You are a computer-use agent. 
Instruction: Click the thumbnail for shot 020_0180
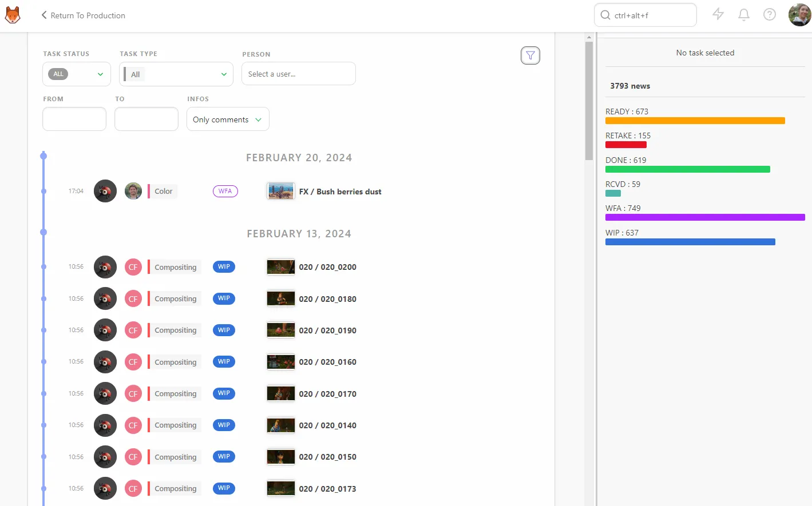(x=281, y=298)
